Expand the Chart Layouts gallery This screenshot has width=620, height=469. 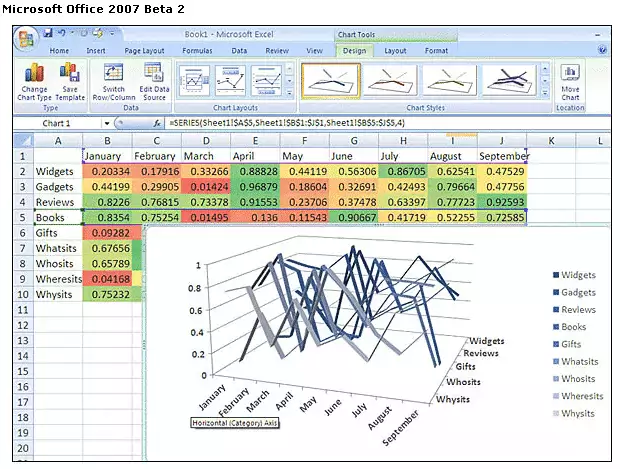tap(288, 93)
